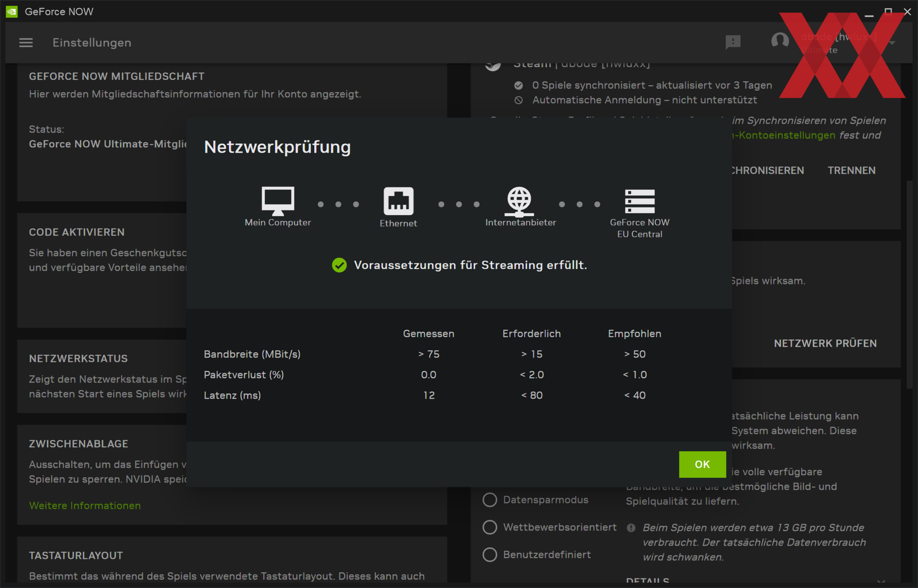Viewport: 918px width, 588px height.
Task: Click the measured Paketverlust value 0.0
Action: [x=429, y=375]
